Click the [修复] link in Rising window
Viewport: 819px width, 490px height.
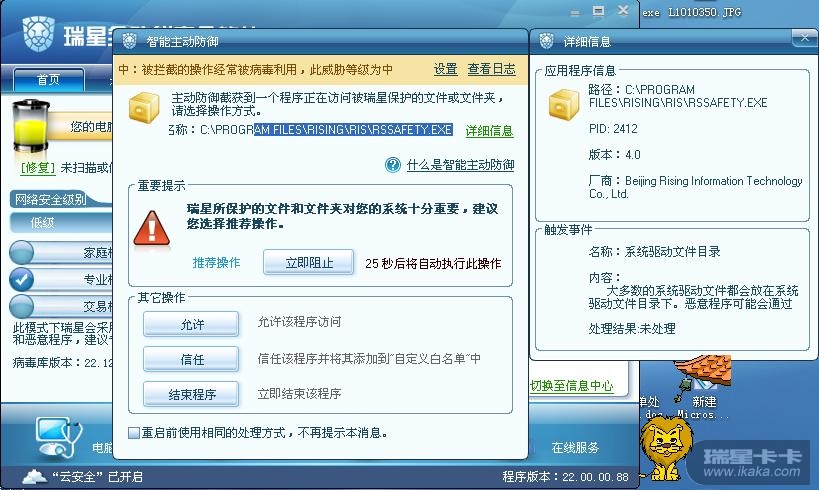38,168
